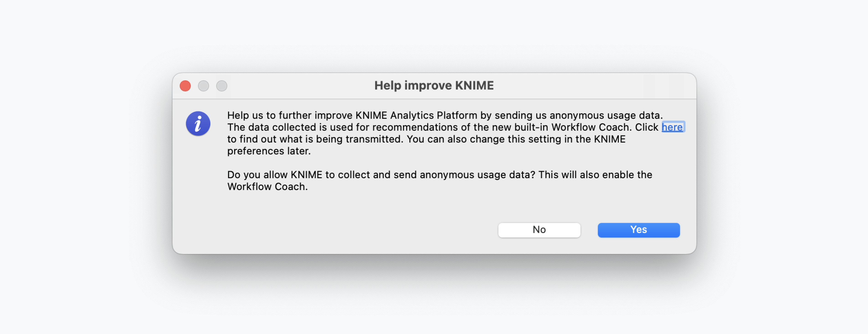Click the greyed-out minimize window button
Screen dimensions: 868x334
(204, 86)
